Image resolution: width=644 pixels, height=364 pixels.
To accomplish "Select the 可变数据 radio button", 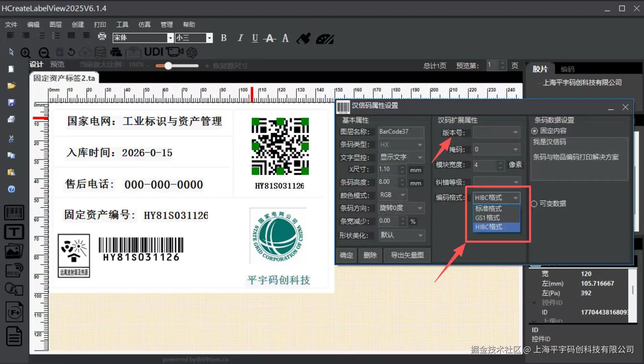I will (x=534, y=204).
